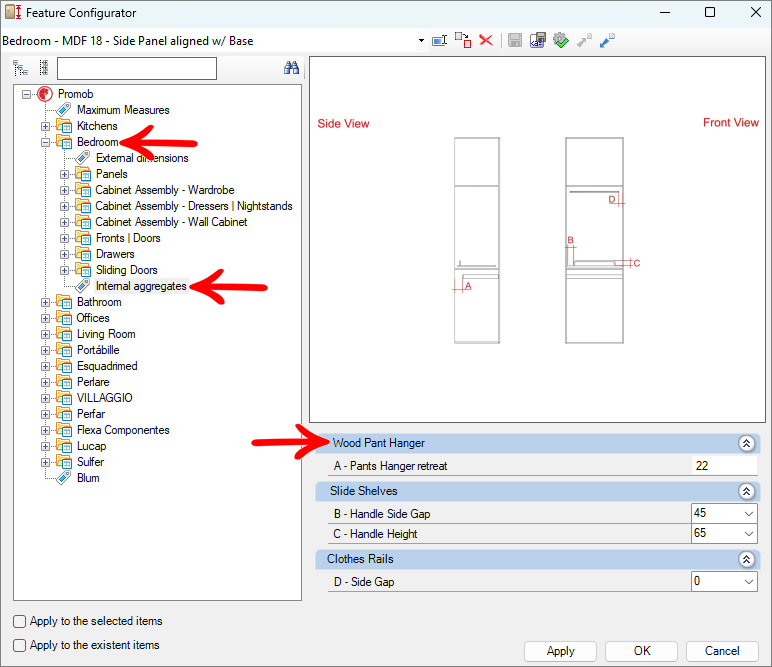Click the rename configuration icon
The width and height of the screenshot is (772, 667).
[x=439, y=40]
